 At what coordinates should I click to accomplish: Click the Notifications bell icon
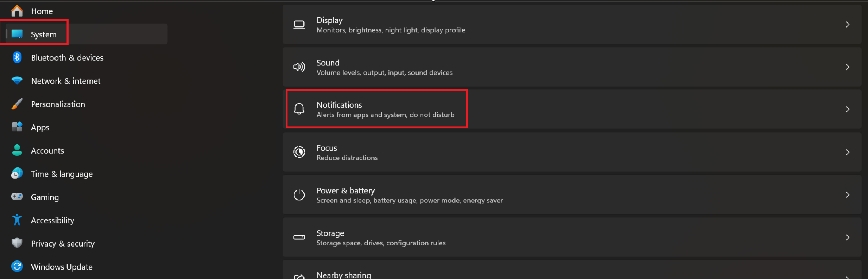tap(299, 109)
